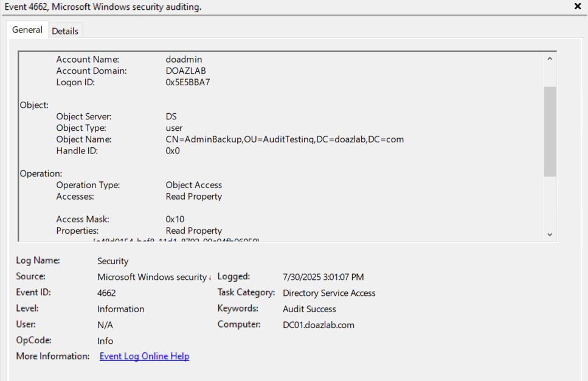The image size is (588, 381).
Task: Click the Directory Service Access task category
Action: coord(329,293)
